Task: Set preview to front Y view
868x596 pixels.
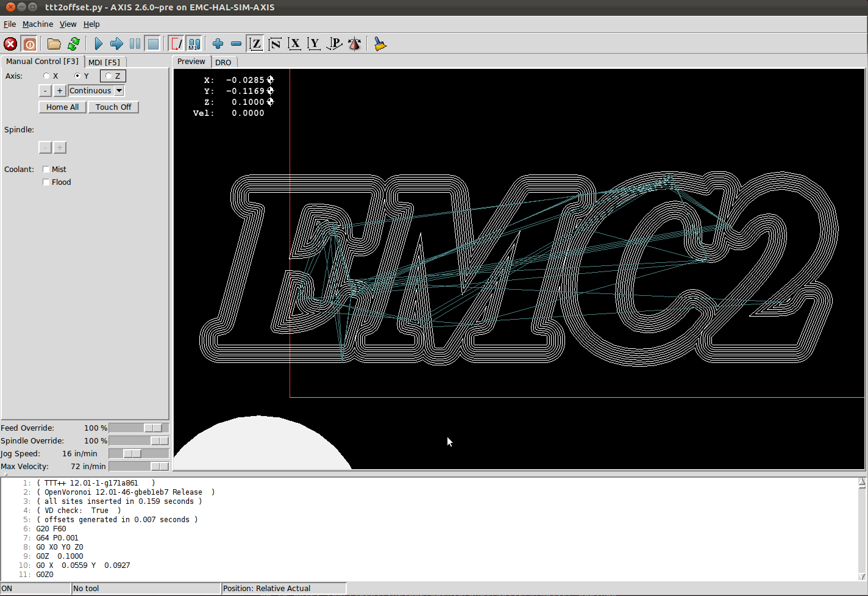Action: (x=314, y=44)
